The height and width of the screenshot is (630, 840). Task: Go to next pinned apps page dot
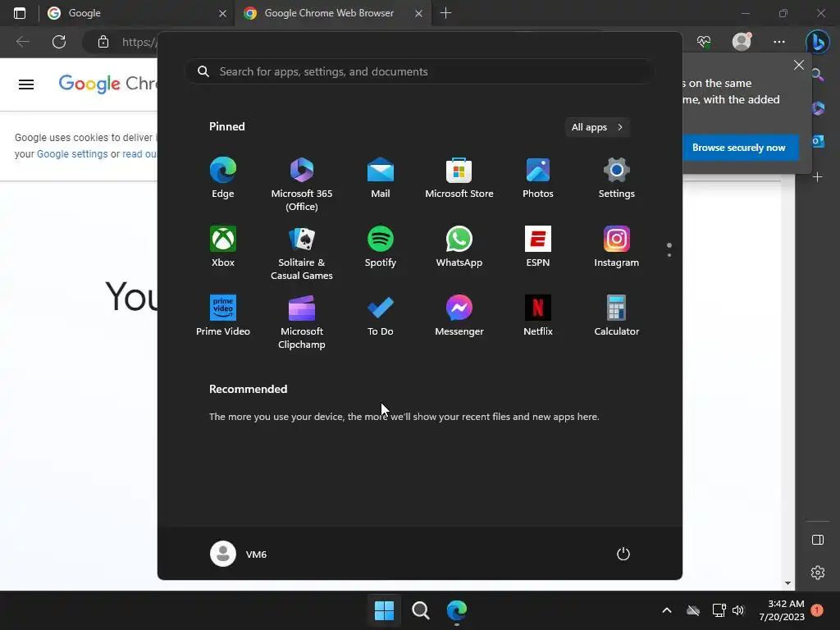tap(669, 255)
